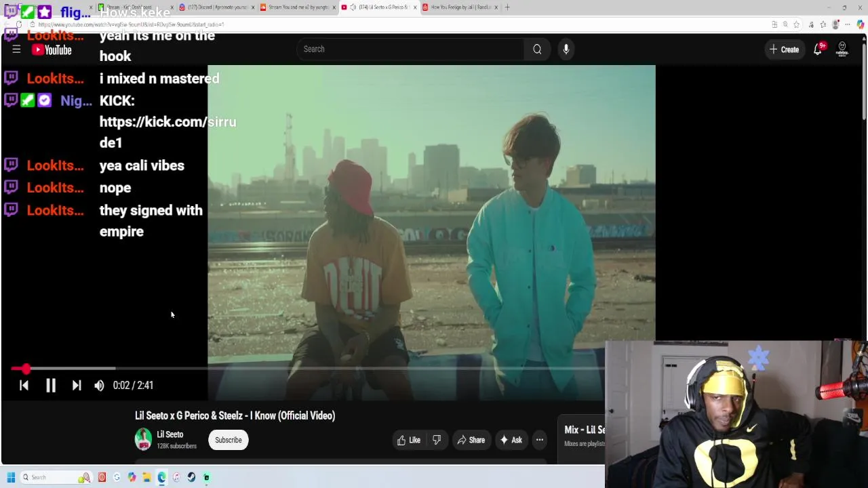
Task: Open the green app icon in the taskbar
Action: point(206,477)
